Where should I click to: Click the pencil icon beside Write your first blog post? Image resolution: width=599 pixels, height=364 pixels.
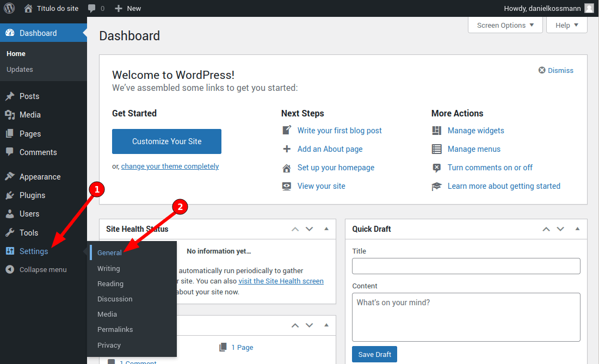[x=287, y=130]
